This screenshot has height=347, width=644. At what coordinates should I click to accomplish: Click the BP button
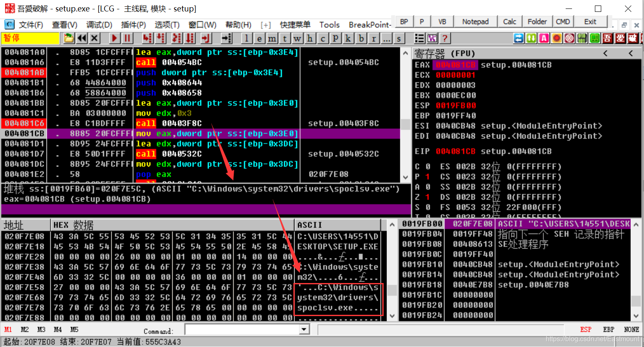coord(404,22)
